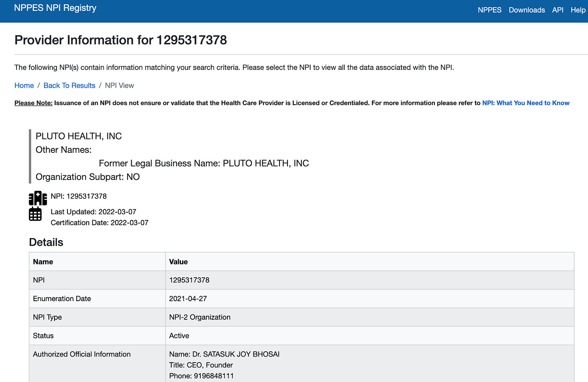Viewport: 588px width, 382px height.
Task: Click the calendar icon beside Last Updated
Action: [35, 214]
